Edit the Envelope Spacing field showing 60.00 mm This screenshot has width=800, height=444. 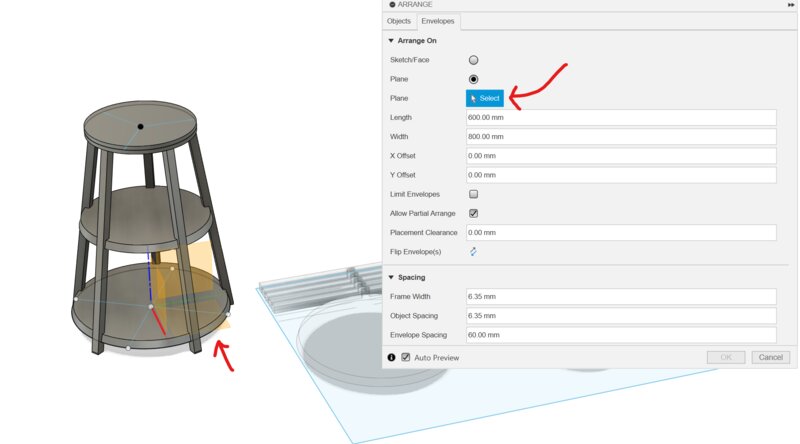pos(621,335)
